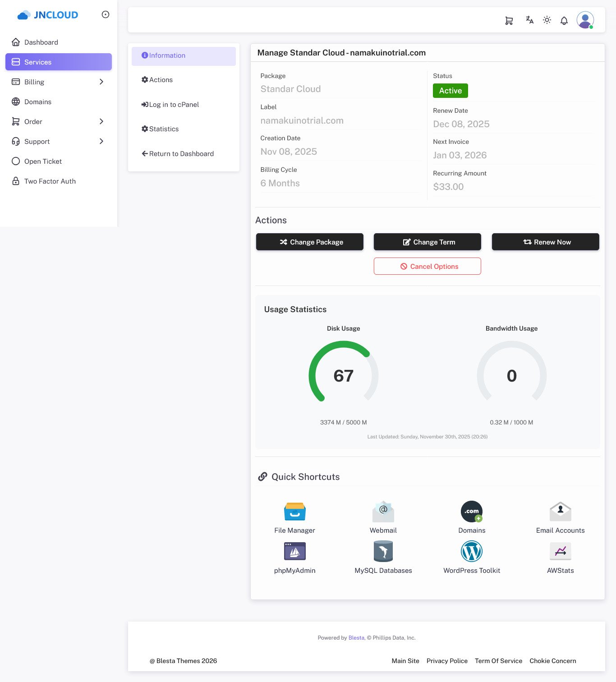Click the Cancel Options button
The height and width of the screenshot is (682, 616).
(x=427, y=267)
